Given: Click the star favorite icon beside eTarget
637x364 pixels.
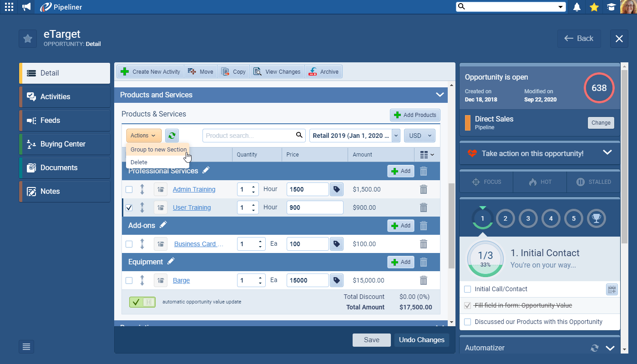Looking at the screenshot, I should pos(28,39).
